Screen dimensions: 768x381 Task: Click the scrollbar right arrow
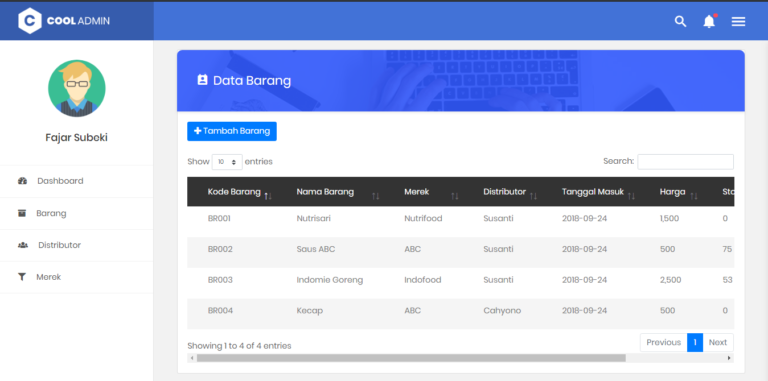tap(729, 358)
